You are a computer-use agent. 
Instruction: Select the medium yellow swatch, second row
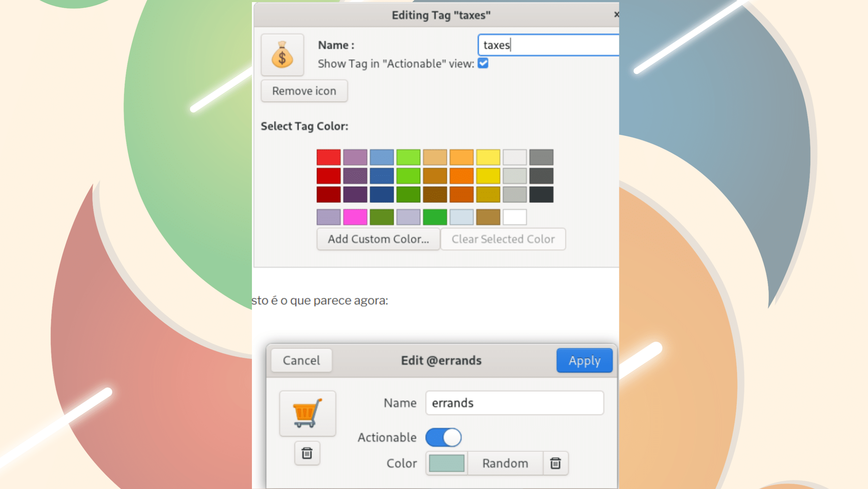[488, 176]
